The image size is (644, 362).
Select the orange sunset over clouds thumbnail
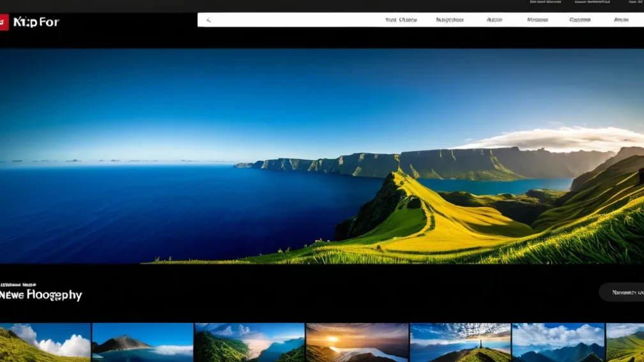356,342
